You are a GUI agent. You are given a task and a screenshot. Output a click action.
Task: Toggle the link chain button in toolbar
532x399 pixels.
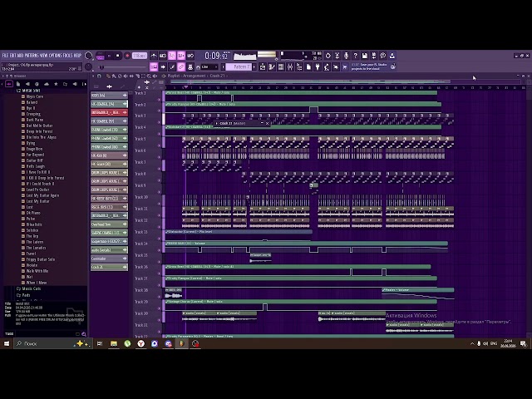181,66
